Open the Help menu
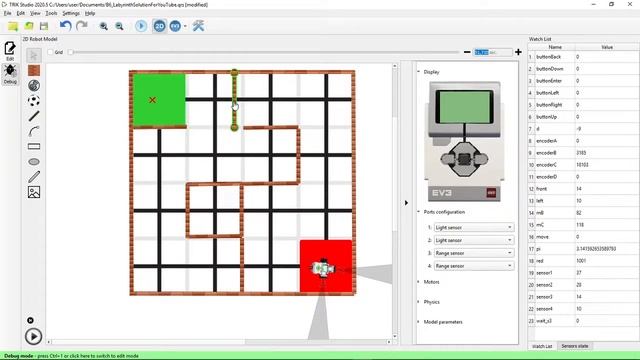This screenshot has height=360, width=640. (90, 13)
